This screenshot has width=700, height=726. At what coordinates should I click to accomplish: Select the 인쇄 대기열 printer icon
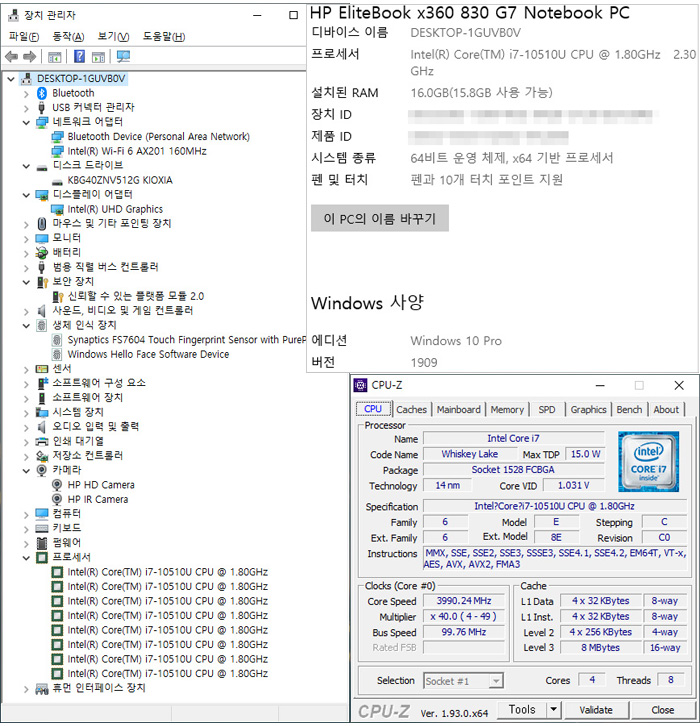[42, 441]
